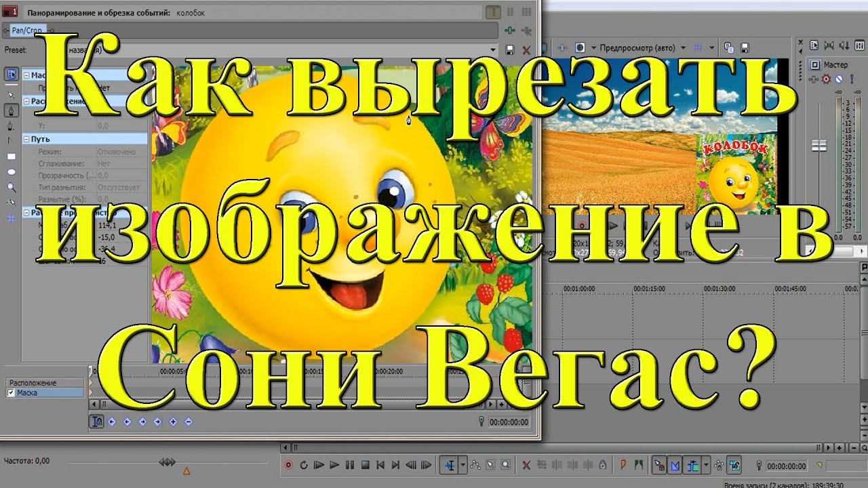This screenshot has width=868, height=488.
Task: Click the Pan/Crop chain tab
Action: click(26, 30)
